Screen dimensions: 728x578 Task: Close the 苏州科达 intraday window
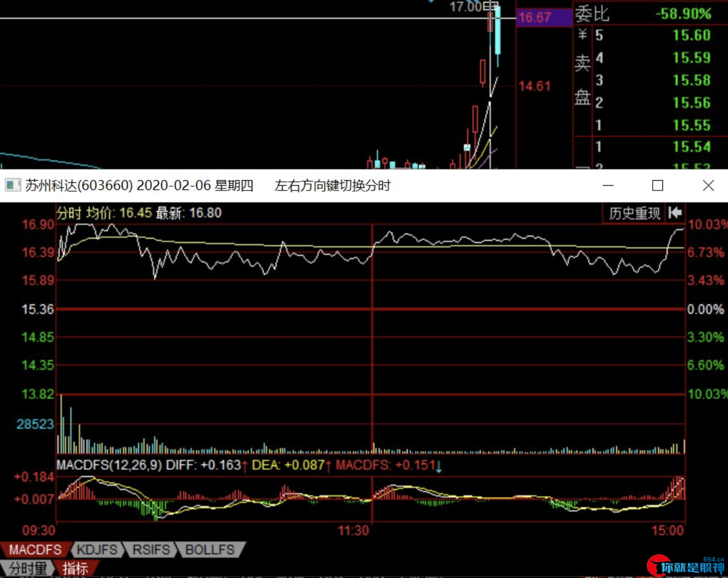pos(708,186)
